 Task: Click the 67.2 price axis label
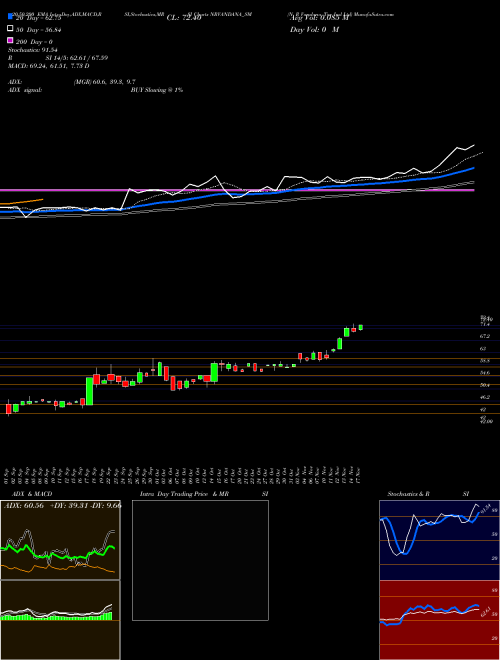pos(486,336)
